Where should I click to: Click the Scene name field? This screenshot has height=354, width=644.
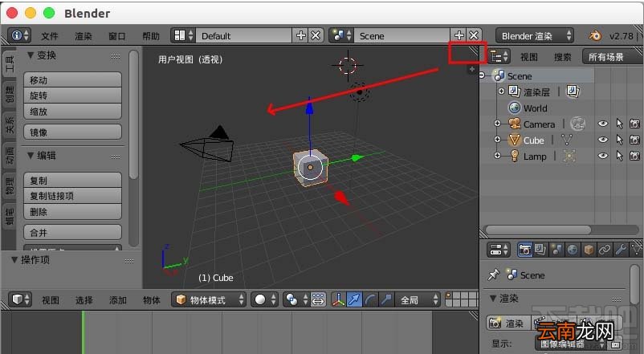401,36
